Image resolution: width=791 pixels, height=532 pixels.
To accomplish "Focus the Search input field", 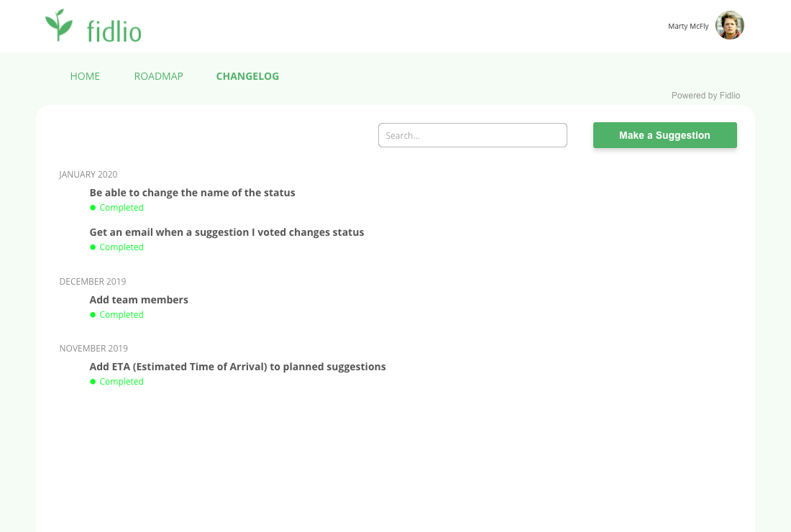I will click(x=472, y=135).
